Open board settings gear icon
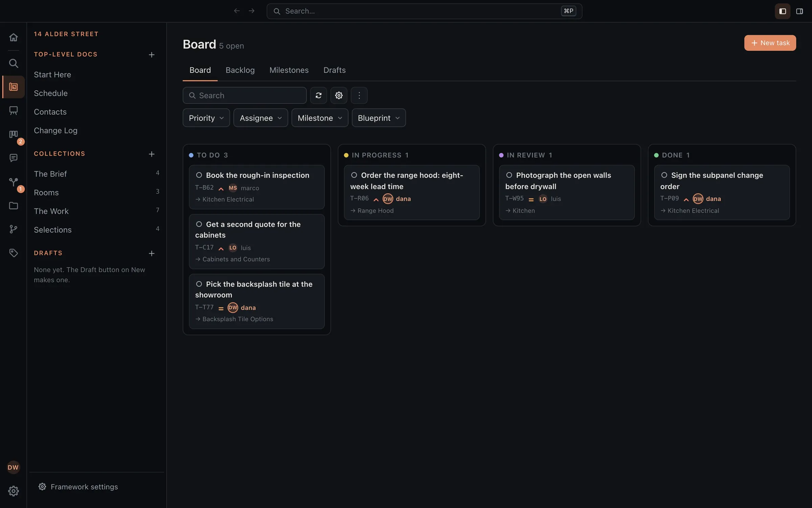 pos(339,96)
